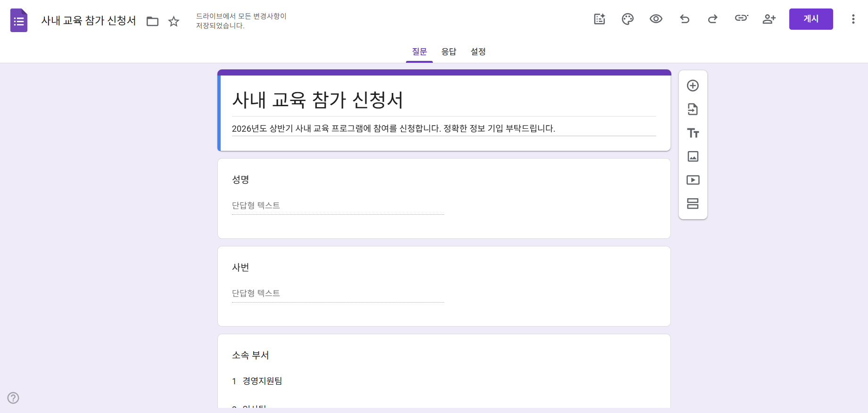868x413 pixels.
Task: Add a new question
Action: tap(693, 85)
